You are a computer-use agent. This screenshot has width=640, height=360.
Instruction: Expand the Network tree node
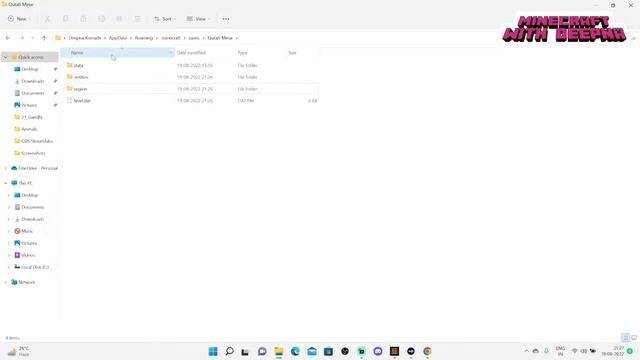(x=6, y=282)
